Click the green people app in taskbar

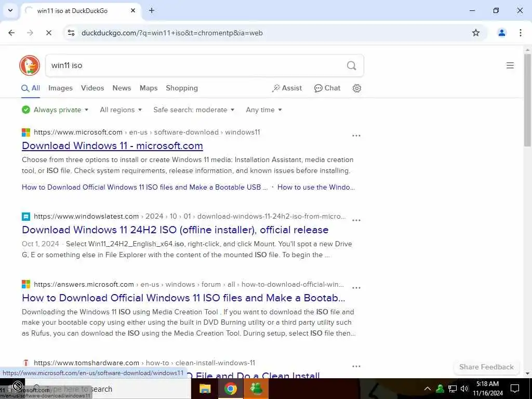256,389
